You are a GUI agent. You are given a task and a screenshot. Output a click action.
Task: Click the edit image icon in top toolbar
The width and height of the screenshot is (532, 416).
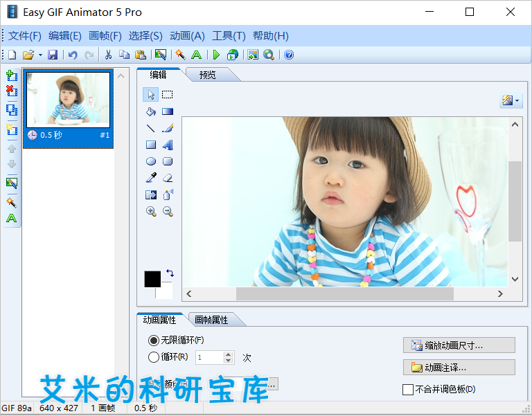[x=161, y=55]
